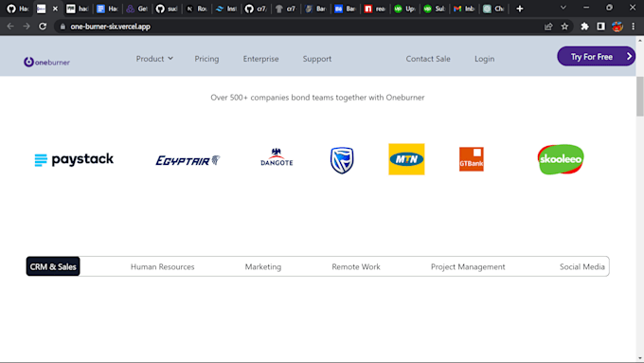Click the green Skooleeo logo

[x=561, y=159]
